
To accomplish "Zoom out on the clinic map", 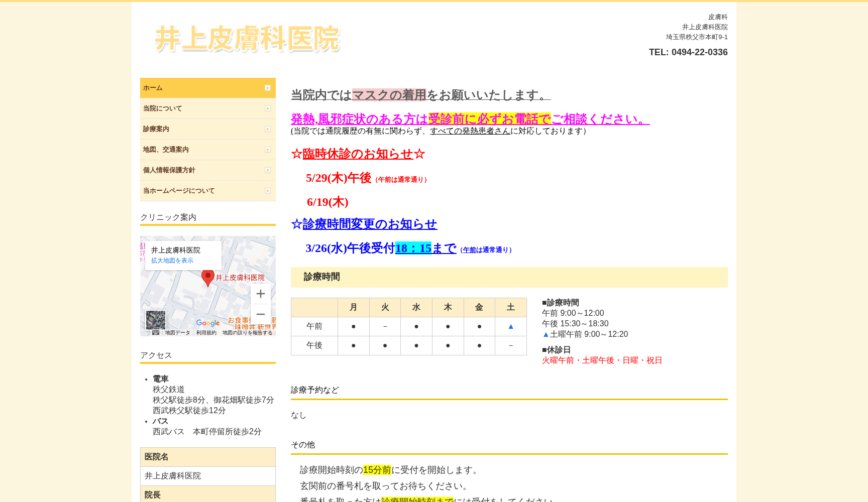I will (261, 314).
